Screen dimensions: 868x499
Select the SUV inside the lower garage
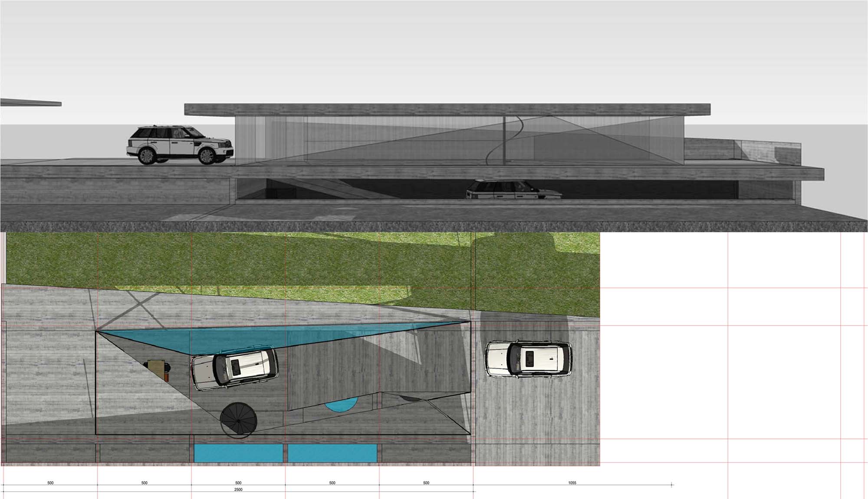tap(513, 190)
